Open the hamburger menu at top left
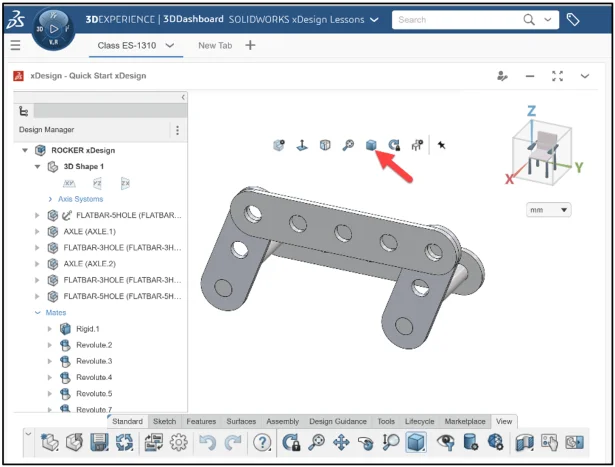 click(x=15, y=45)
